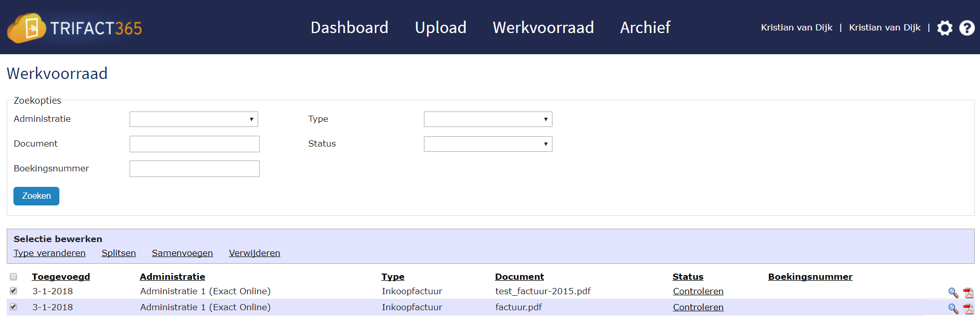Open preview for test_factuur-2015.pdf via magnifier icon
Viewport: 980px width, 319px height.
pos(954,292)
